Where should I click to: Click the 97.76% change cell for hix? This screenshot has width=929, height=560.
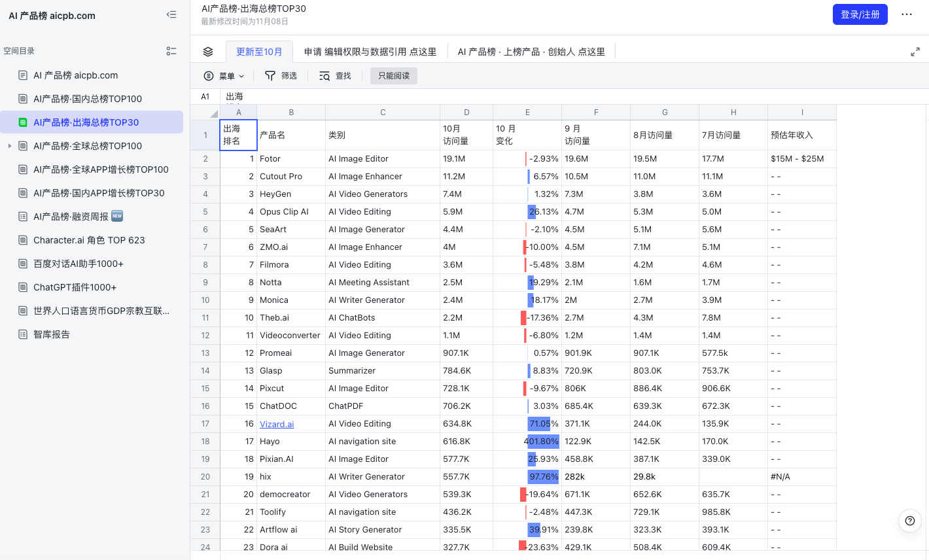click(x=527, y=477)
